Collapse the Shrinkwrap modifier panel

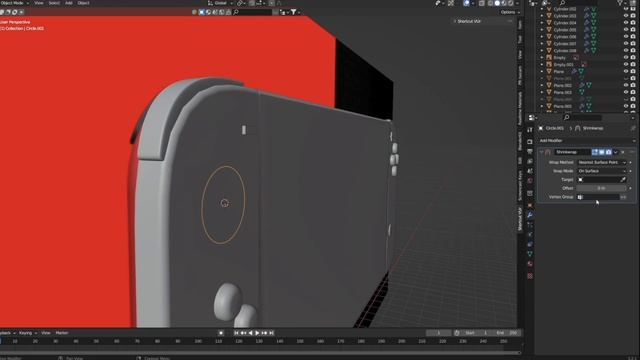[542, 152]
